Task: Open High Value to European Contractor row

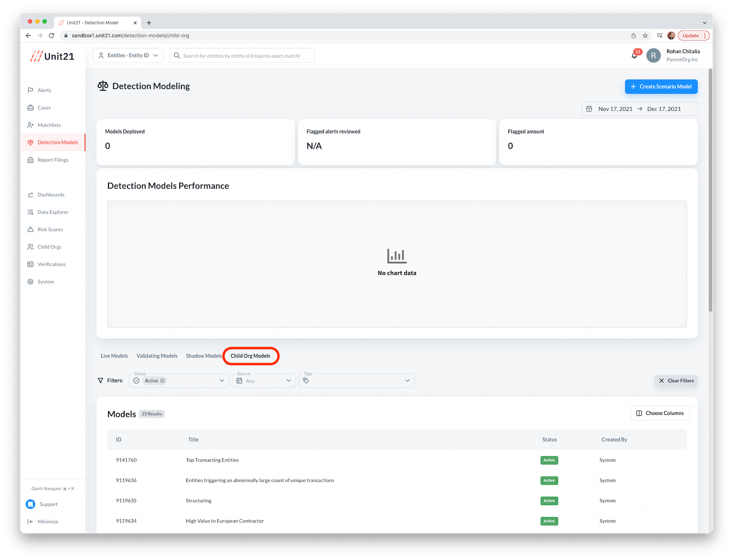Action: 397,521
